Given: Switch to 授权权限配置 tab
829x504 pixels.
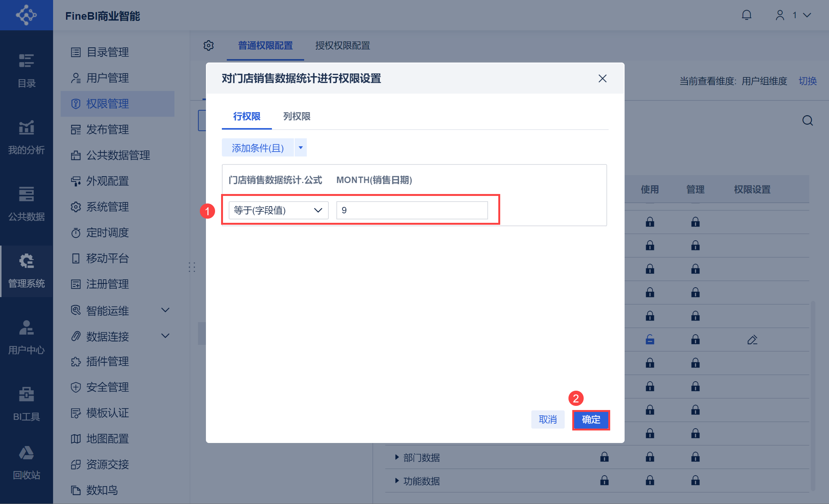Looking at the screenshot, I should click(x=342, y=45).
